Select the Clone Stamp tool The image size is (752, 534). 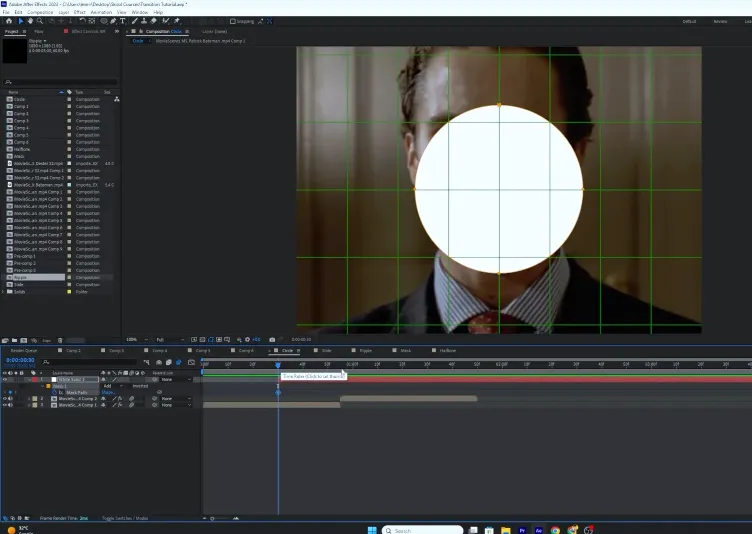tap(144, 21)
